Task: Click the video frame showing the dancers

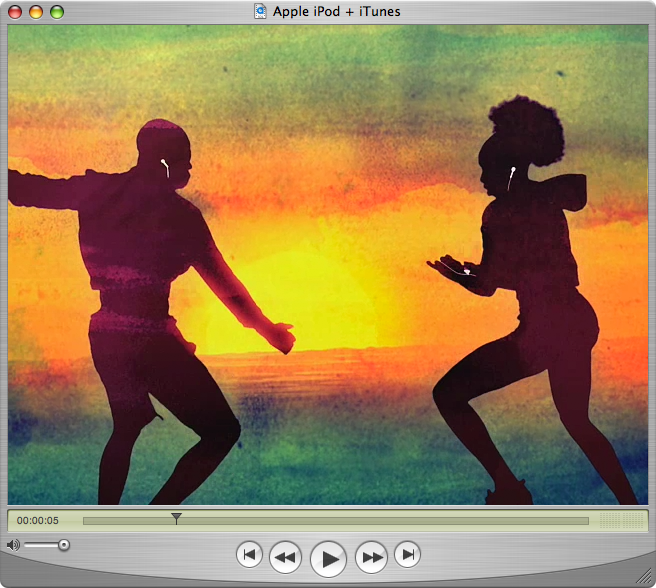Action: [x=328, y=264]
